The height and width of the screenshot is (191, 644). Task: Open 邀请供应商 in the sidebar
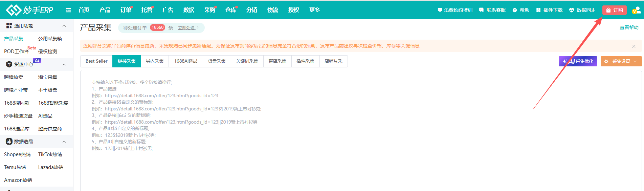[50, 129]
